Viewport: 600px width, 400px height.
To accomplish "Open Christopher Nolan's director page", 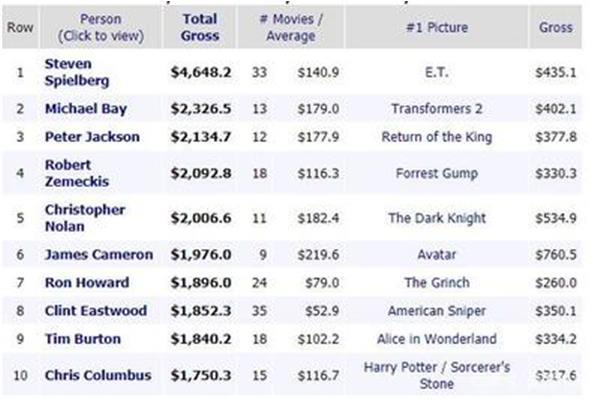I will (85, 218).
